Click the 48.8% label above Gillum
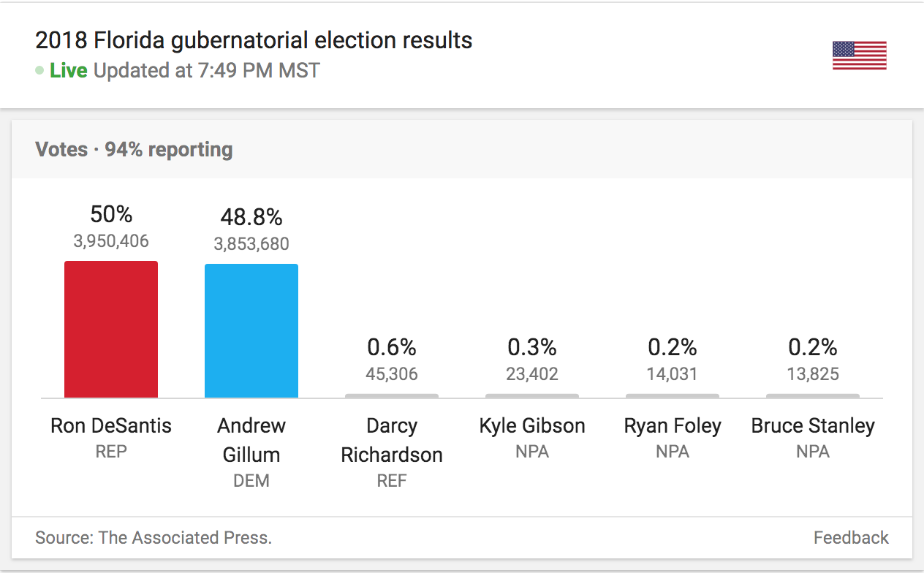This screenshot has height=573, width=924. 251,217
